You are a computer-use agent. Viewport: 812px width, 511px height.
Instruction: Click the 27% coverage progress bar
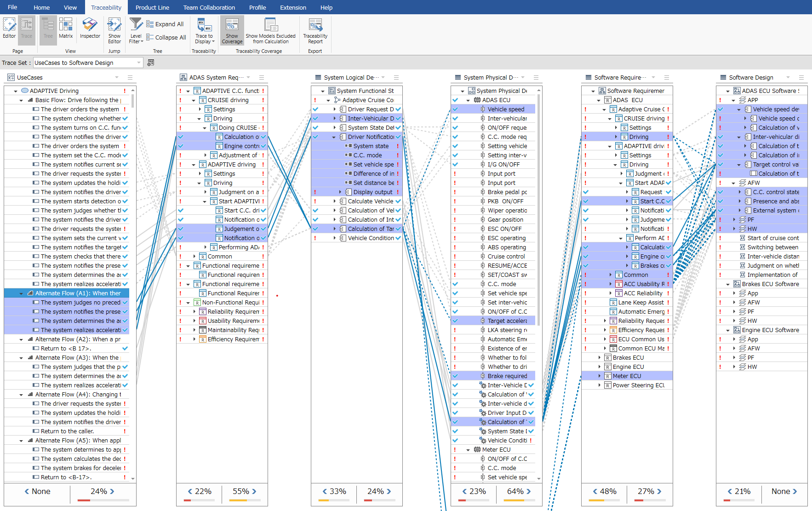coord(649,500)
